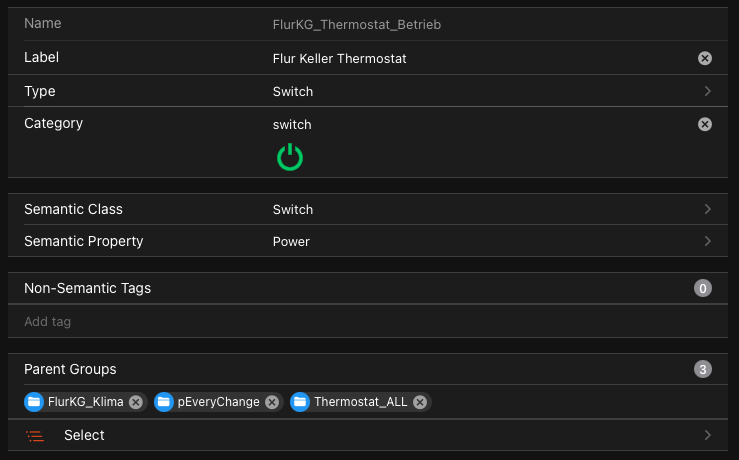Clear the switch Category value
739x460 pixels.
[x=705, y=124]
